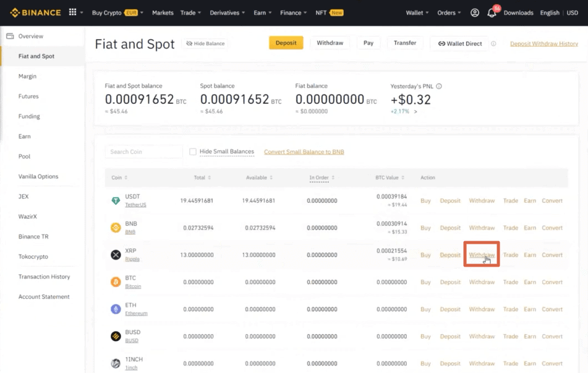Click the USDT coin icon
588x373 pixels.
coord(116,201)
